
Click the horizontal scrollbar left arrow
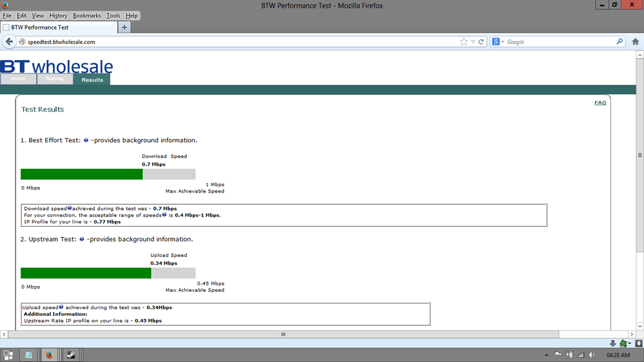(4, 334)
